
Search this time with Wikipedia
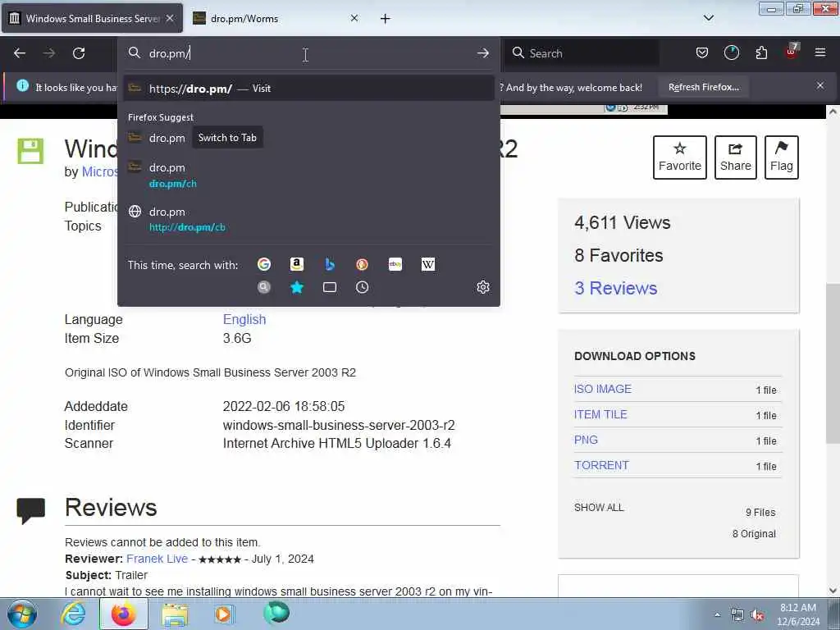pos(428,264)
